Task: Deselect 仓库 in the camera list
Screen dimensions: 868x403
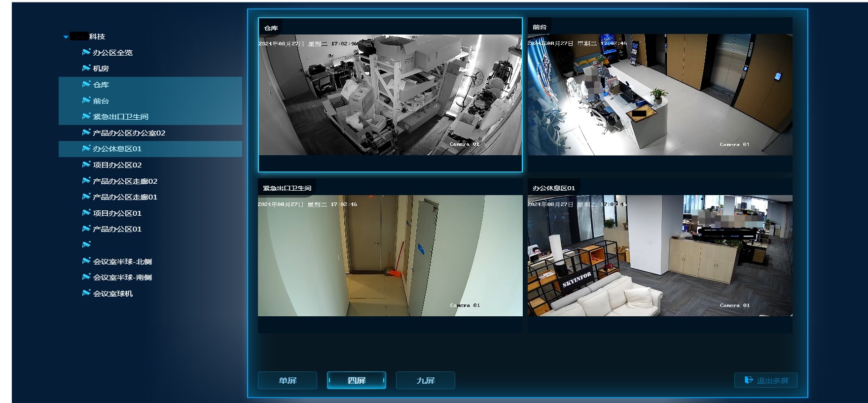Action: click(101, 85)
